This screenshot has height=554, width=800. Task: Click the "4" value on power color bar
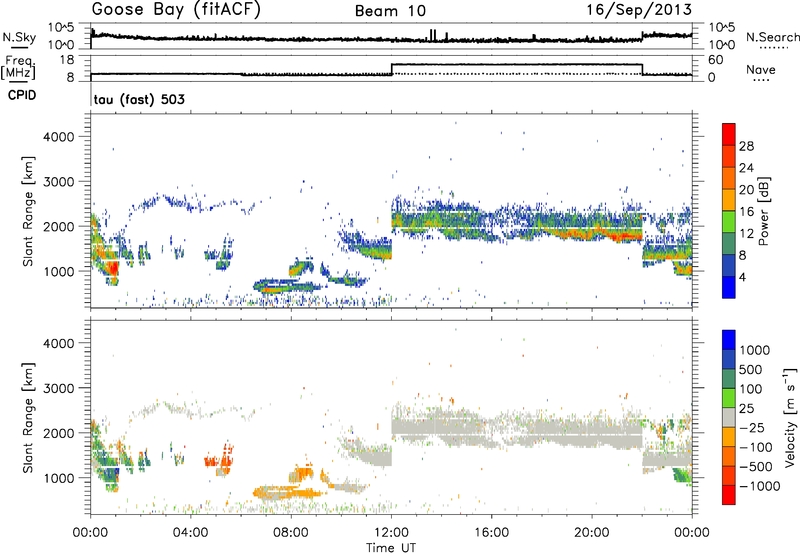[742, 277]
